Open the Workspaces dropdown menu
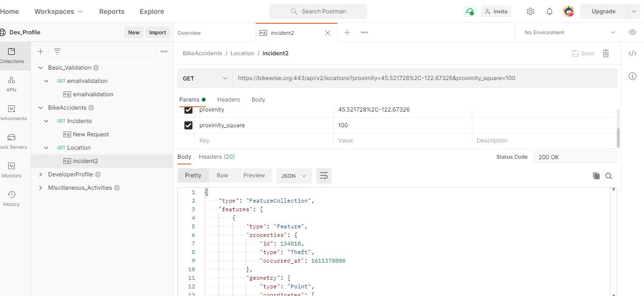The width and height of the screenshot is (644, 296). coord(58,11)
